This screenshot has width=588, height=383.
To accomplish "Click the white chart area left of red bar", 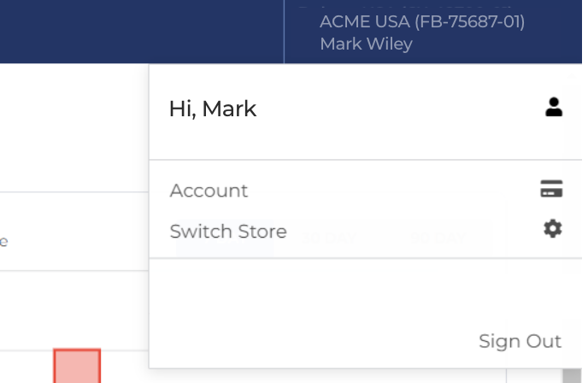I will [x=26, y=366].
